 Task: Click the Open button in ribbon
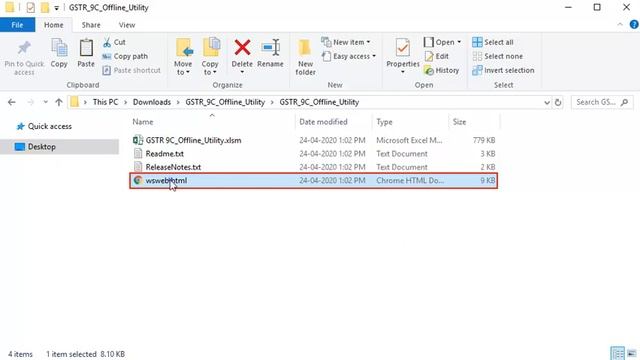point(439,42)
